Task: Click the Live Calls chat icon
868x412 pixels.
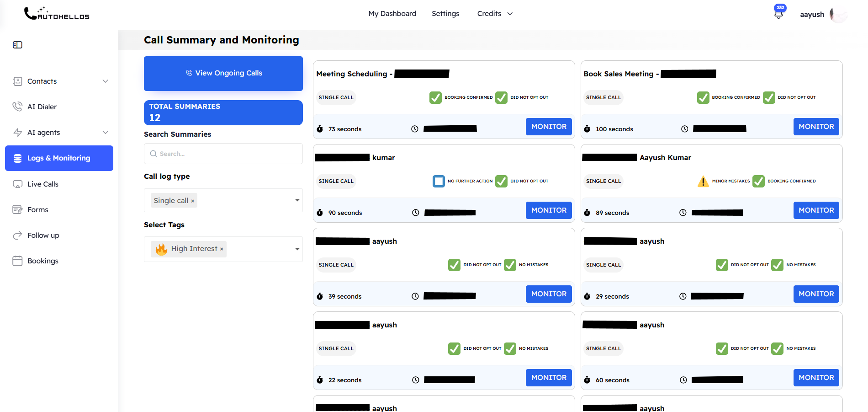Action: [x=17, y=184]
